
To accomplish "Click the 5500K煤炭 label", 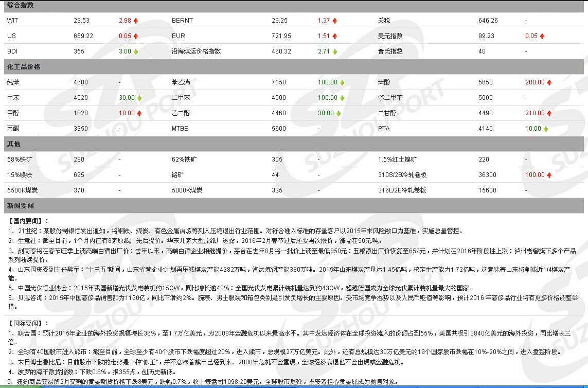I will (x=23, y=190).
